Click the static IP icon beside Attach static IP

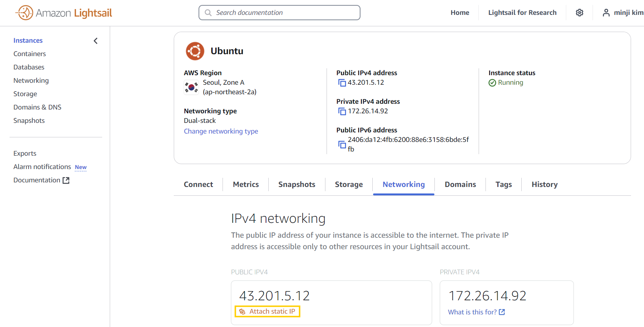click(x=242, y=312)
